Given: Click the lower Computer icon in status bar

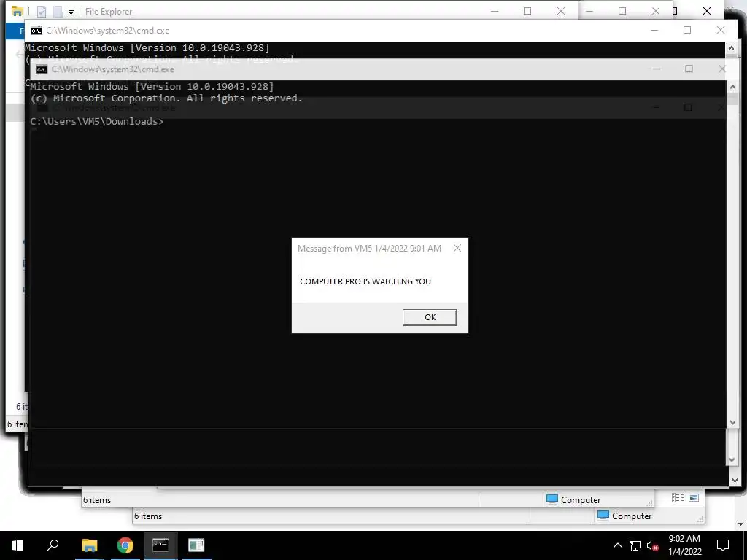Looking at the screenshot, I should click(x=603, y=516).
